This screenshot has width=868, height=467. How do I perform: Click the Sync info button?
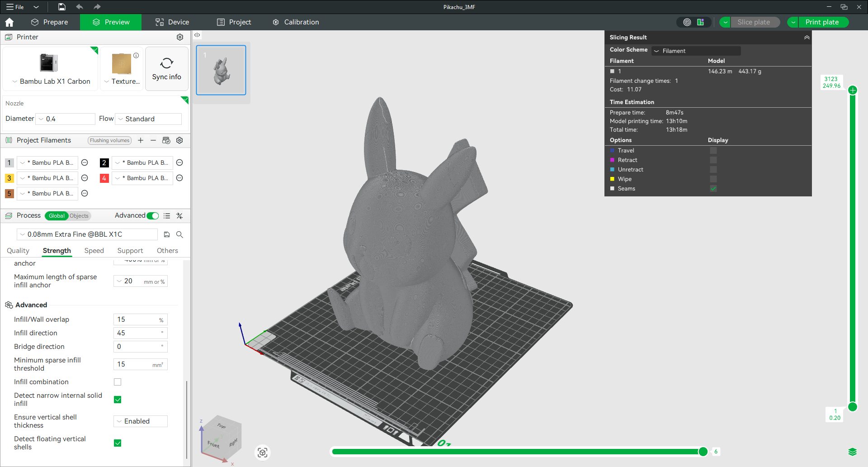[166, 69]
